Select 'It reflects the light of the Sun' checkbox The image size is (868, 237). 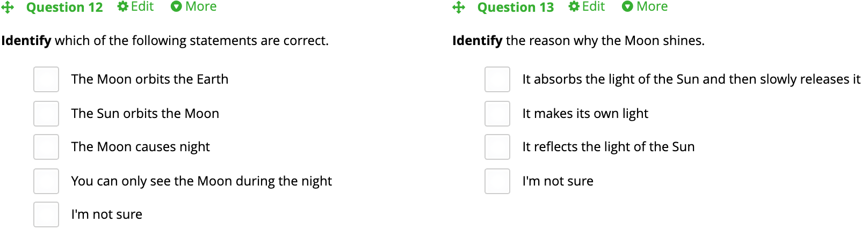click(x=497, y=147)
